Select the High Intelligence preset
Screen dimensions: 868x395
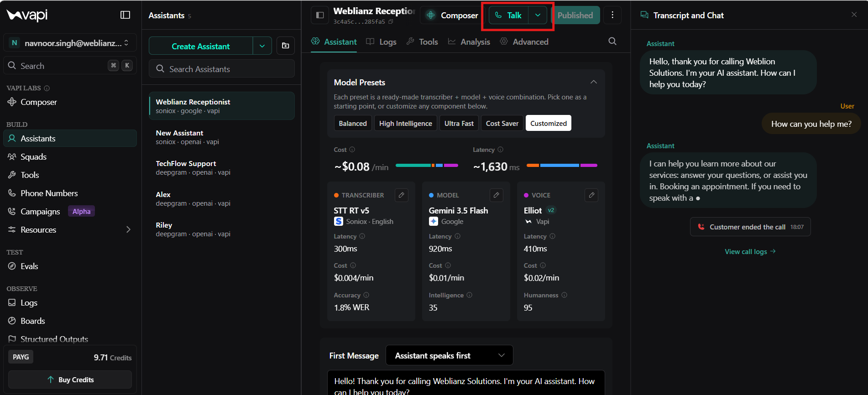click(x=406, y=123)
